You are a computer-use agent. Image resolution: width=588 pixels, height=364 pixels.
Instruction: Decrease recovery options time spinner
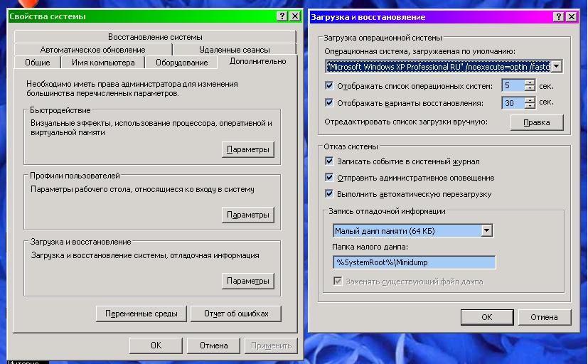530,107
